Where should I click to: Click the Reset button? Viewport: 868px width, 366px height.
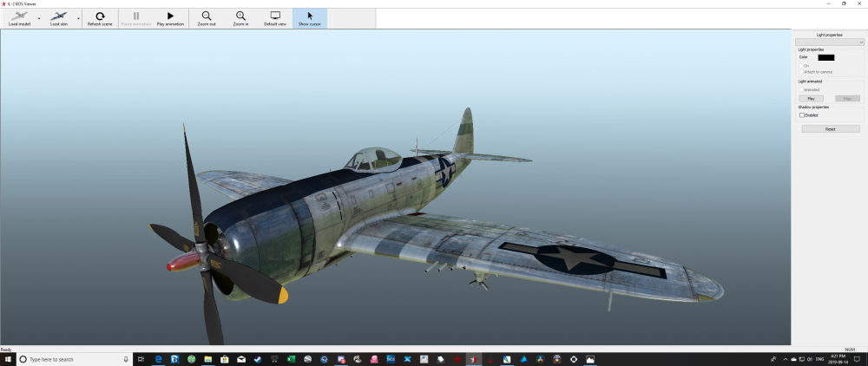click(830, 128)
